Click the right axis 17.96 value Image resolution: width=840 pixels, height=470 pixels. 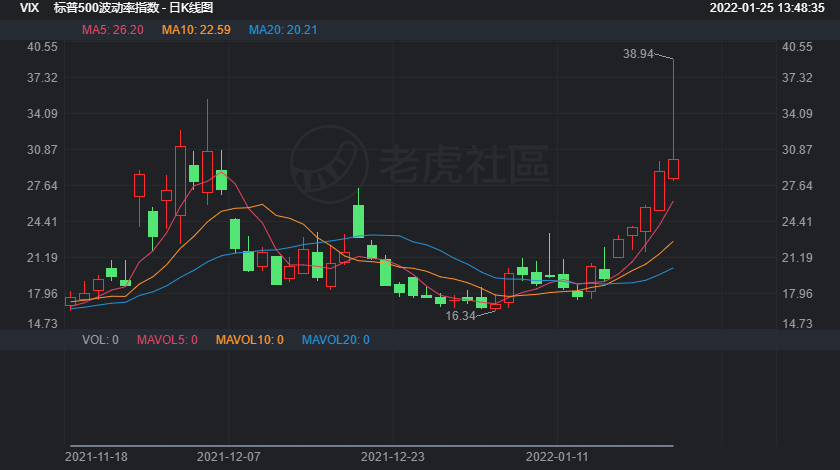797,293
